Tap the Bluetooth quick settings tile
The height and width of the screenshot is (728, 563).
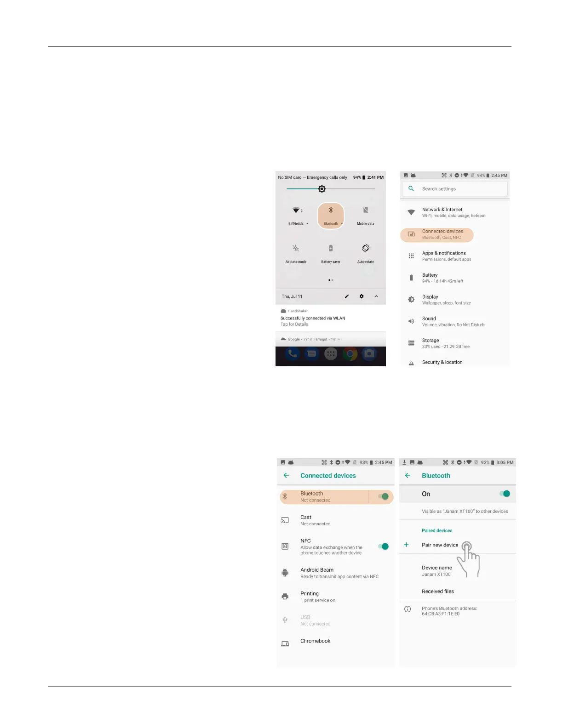tap(331, 216)
